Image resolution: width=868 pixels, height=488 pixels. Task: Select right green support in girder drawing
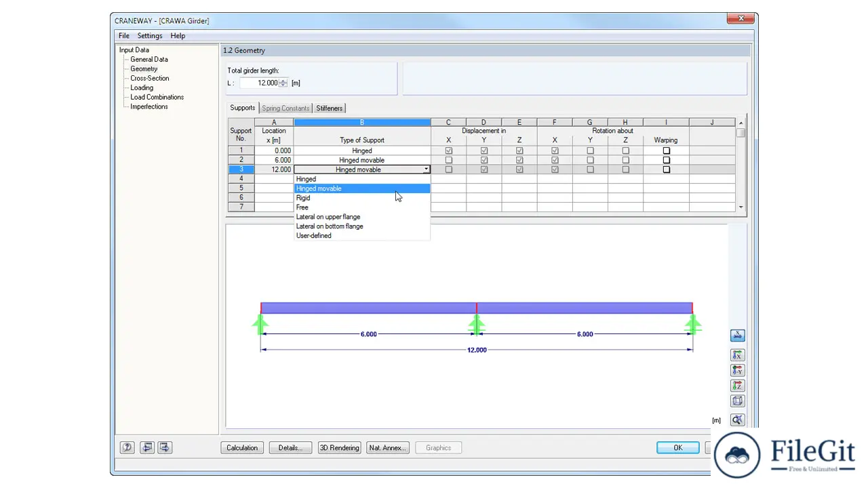click(692, 324)
